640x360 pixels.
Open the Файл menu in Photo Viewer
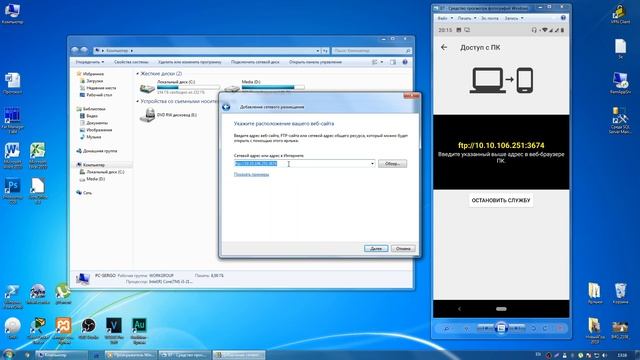pos(445,18)
